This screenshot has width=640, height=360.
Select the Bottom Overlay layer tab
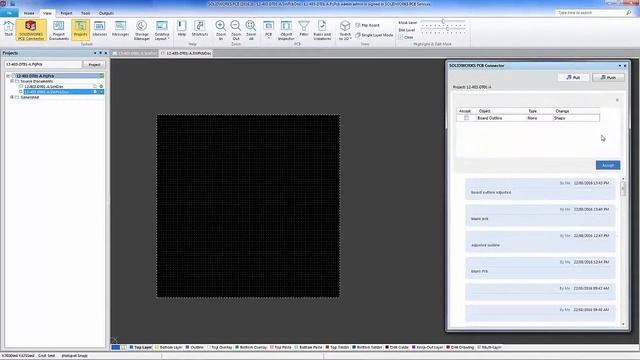click(x=251, y=347)
